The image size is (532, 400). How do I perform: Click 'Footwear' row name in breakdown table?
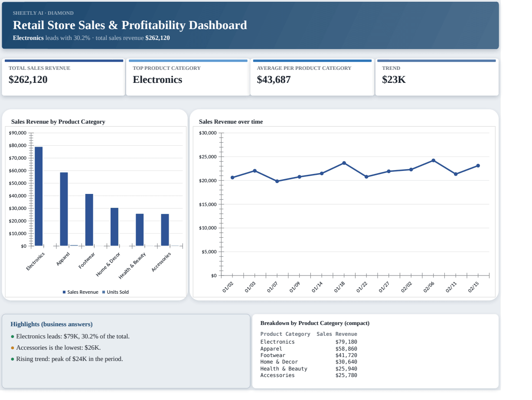point(273,355)
